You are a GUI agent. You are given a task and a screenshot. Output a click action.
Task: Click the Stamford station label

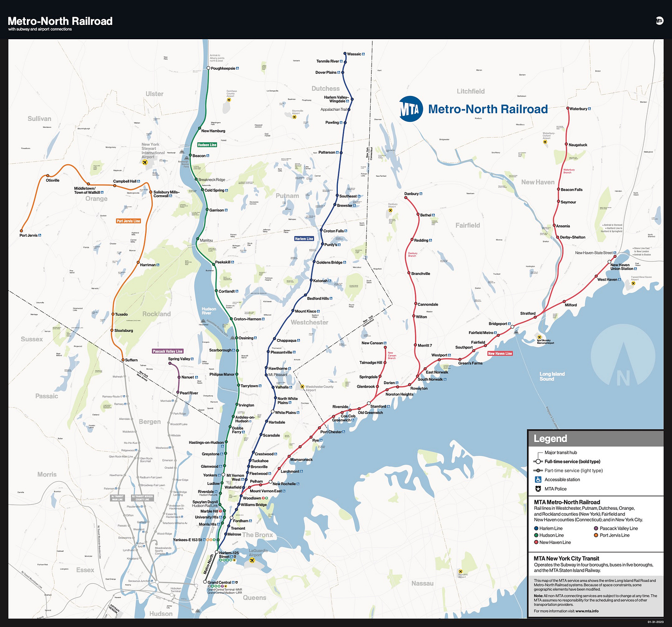pos(378,406)
